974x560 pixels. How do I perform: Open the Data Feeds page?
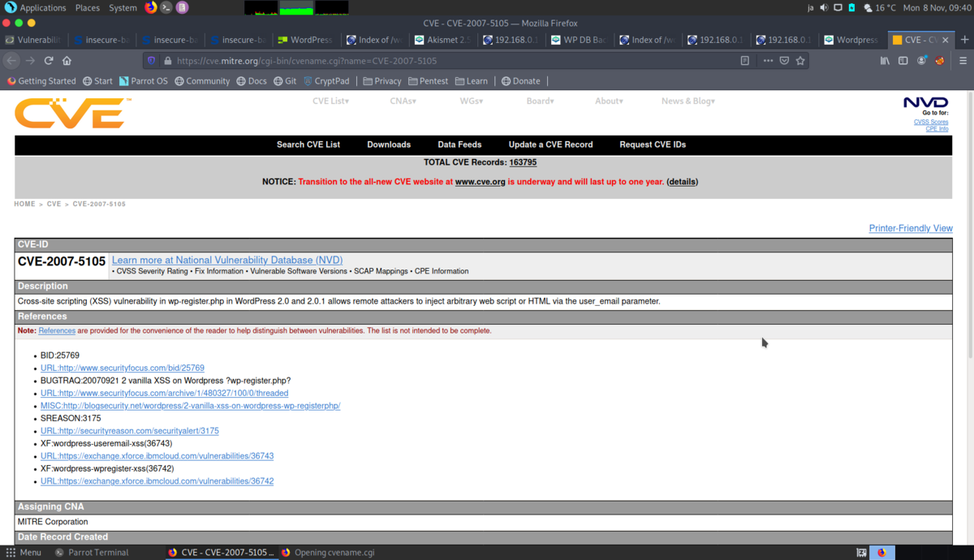(459, 144)
